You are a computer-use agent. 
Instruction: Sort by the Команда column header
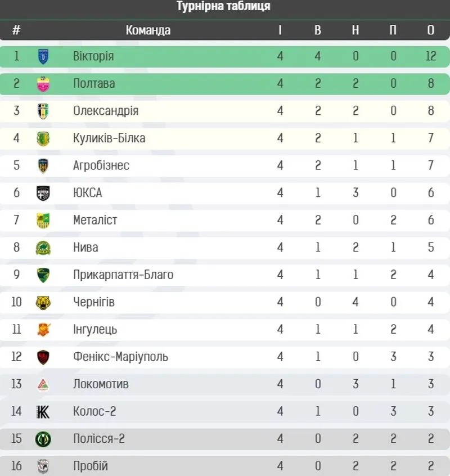pyautogui.click(x=148, y=30)
